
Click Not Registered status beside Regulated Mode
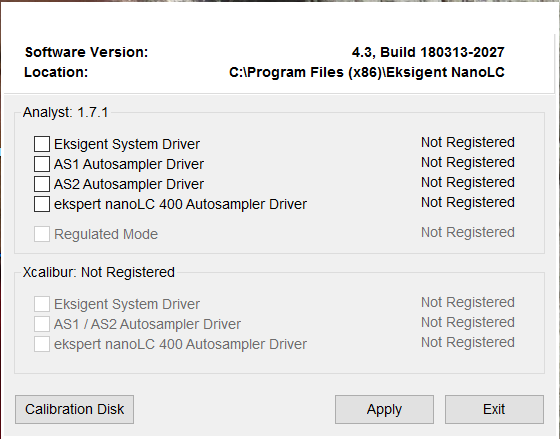pyautogui.click(x=468, y=232)
